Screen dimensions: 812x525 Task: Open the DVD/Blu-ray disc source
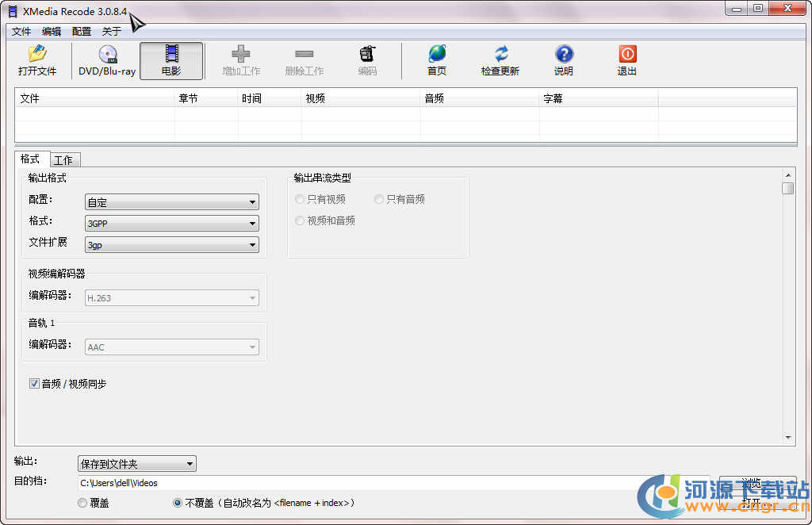pyautogui.click(x=107, y=54)
